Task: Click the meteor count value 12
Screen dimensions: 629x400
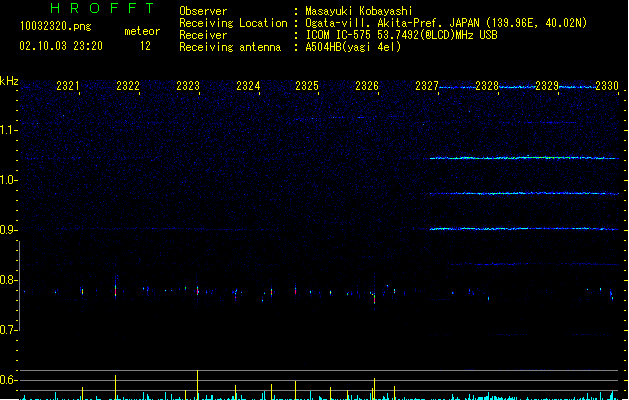Action: [145, 46]
